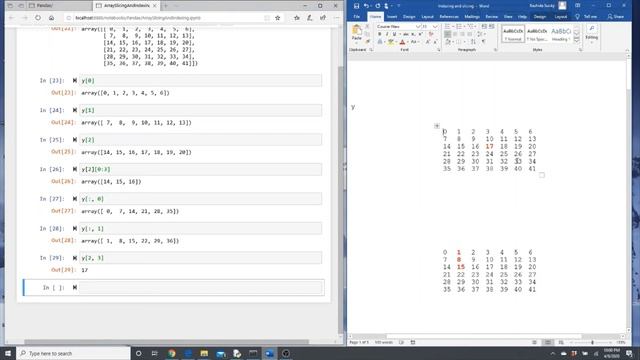Click the code cell containing y[2][0:3]
This screenshot has height=360, width=640.
(x=200, y=169)
